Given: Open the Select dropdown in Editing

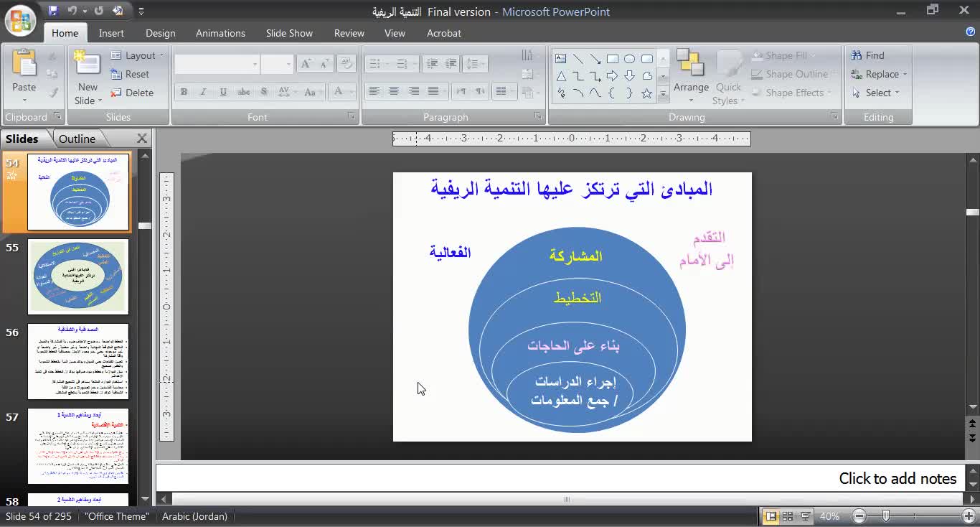Looking at the screenshot, I should point(875,93).
